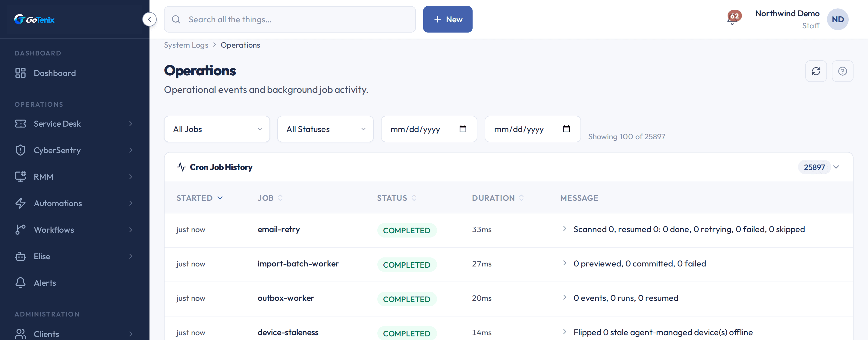Sort by the STARTED column
Image resolution: width=868 pixels, height=340 pixels.
200,198
